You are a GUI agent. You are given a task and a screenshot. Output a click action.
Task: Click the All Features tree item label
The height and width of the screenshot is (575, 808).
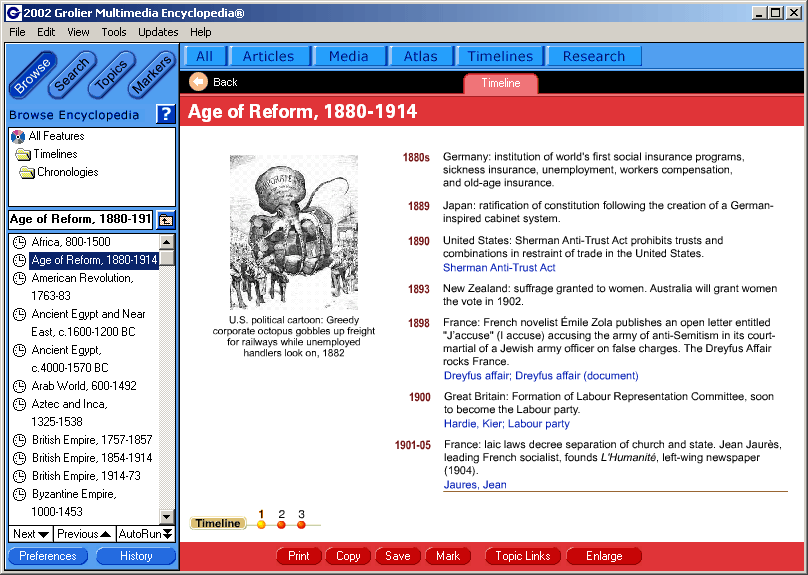(x=56, y=137)
